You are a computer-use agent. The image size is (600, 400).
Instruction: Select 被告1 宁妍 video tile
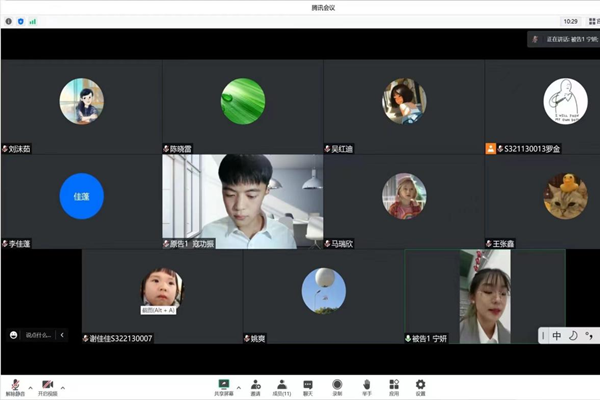tap(485, 296)
